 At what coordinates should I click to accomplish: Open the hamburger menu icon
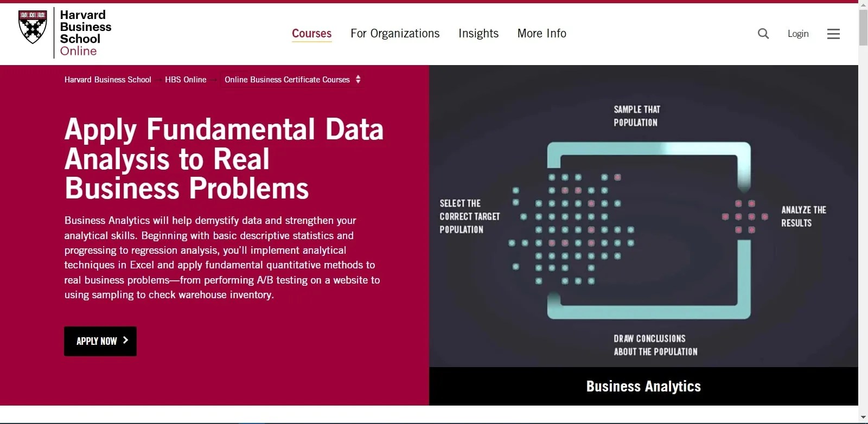point(833,34)
